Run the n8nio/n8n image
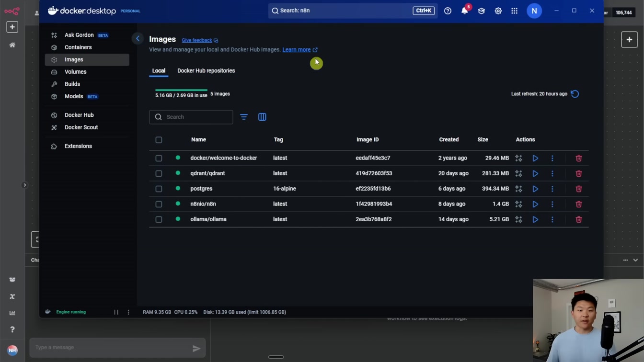 coord(535,204)
